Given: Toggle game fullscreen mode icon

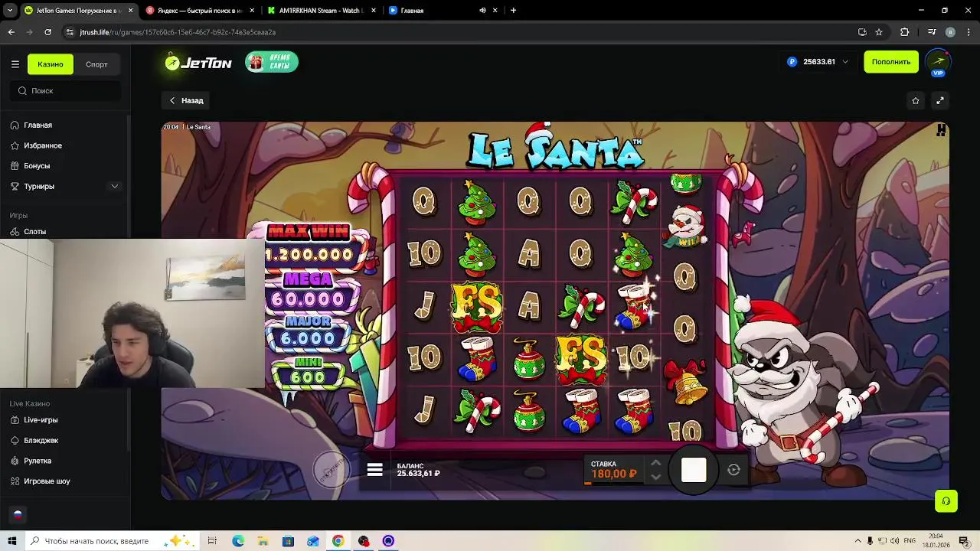Looking at the screenshot, I should click(x=940, y=100).
